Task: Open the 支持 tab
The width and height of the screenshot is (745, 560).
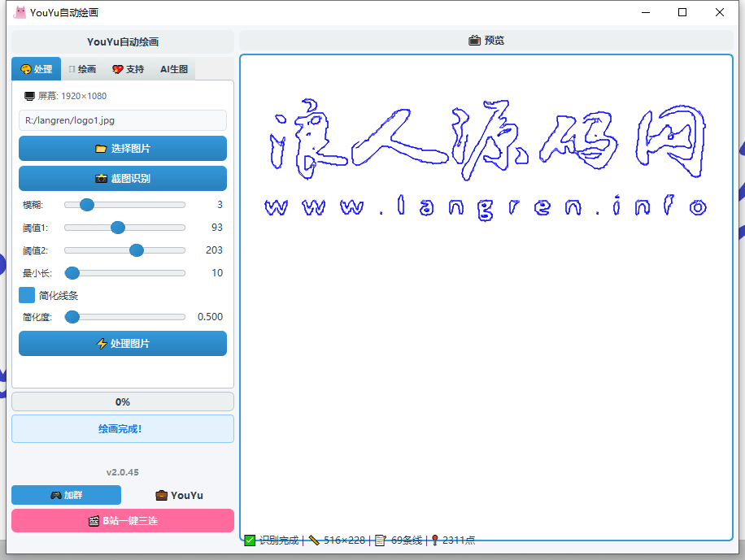Action: 128,69
